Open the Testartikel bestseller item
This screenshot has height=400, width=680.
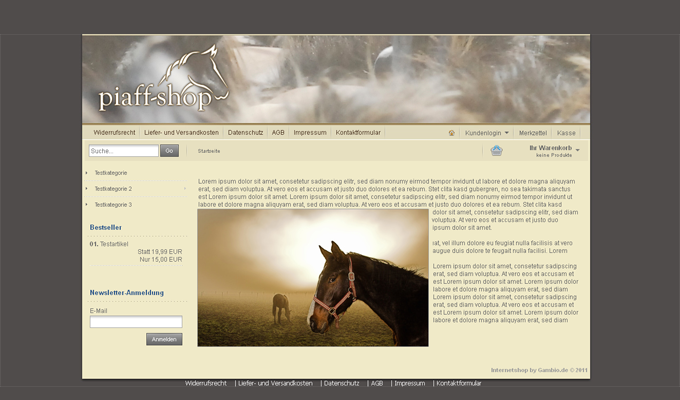point(115,243)
